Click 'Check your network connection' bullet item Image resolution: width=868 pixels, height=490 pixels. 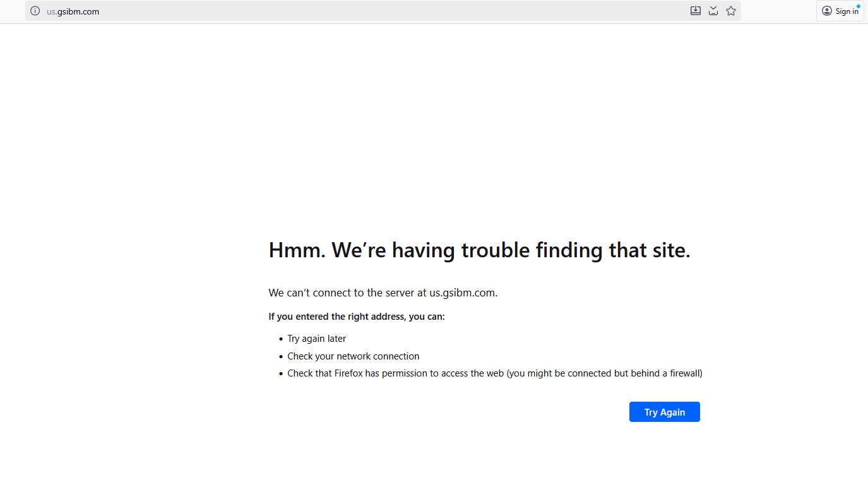coord(353,356)
